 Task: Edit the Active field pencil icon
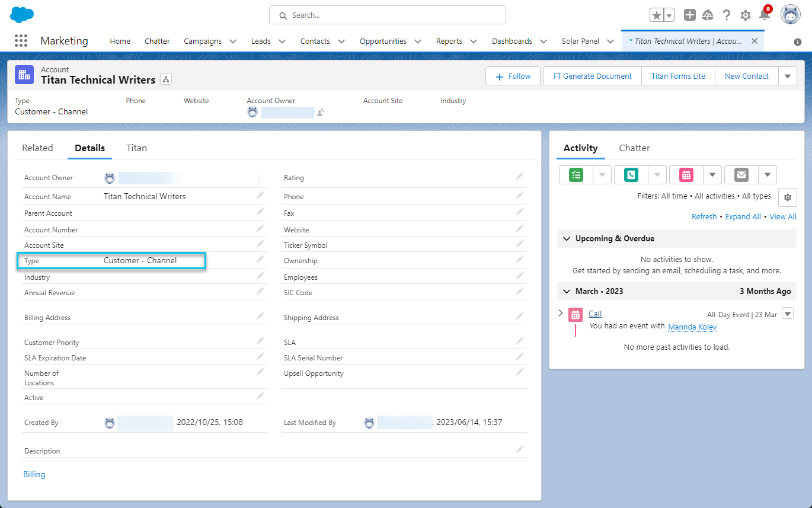pyautogui.click(x=260, y=395)
